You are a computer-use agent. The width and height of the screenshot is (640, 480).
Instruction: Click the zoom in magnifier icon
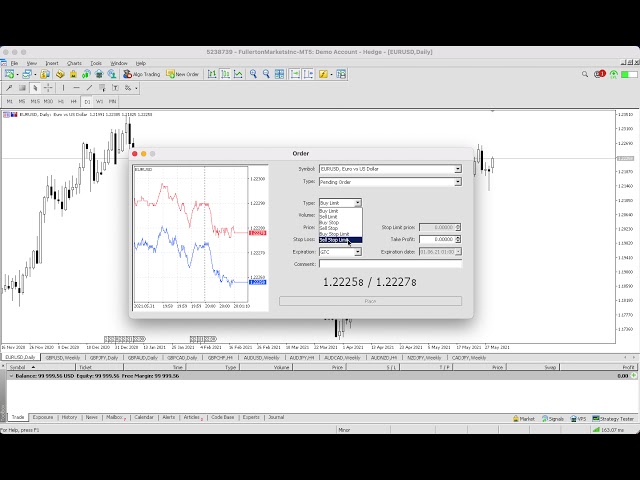[x=253, y=74]
